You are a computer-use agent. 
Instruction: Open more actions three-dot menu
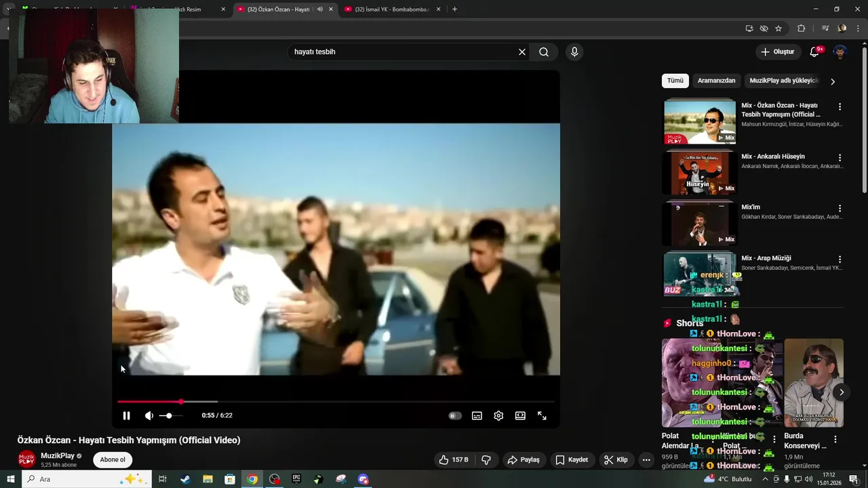pos(646,460)
